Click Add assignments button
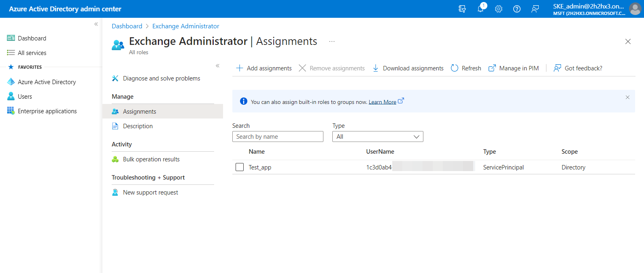The image size is (644, 273). coord(264,68)
